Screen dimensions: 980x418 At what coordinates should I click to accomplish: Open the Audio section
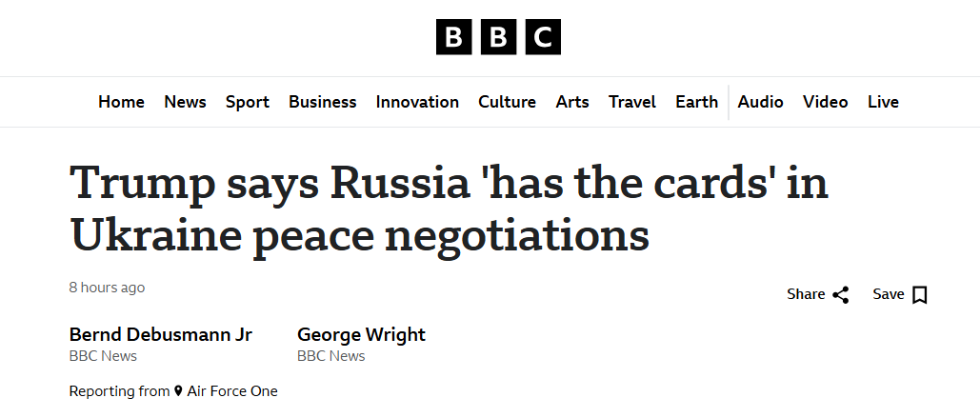click(760, 102)
